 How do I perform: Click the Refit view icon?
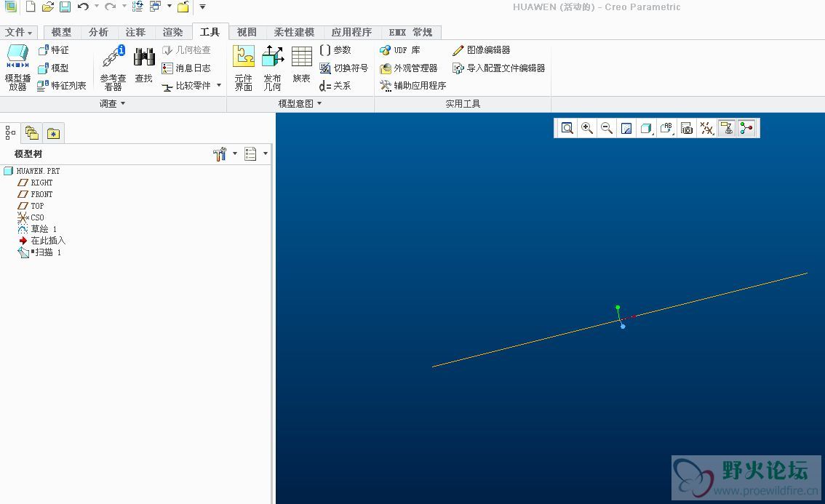pos(567,129)
